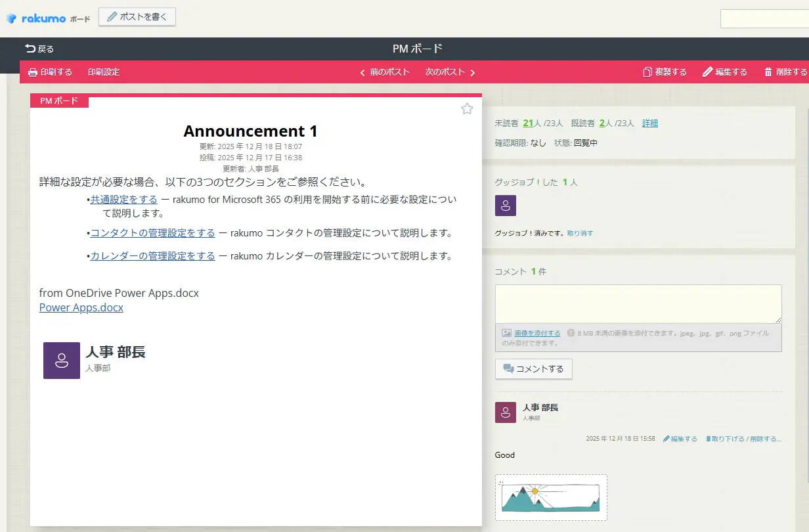Attach an image via 画像を添付する
The width and height of the screenshot is (809, 532).
(537, 333)
